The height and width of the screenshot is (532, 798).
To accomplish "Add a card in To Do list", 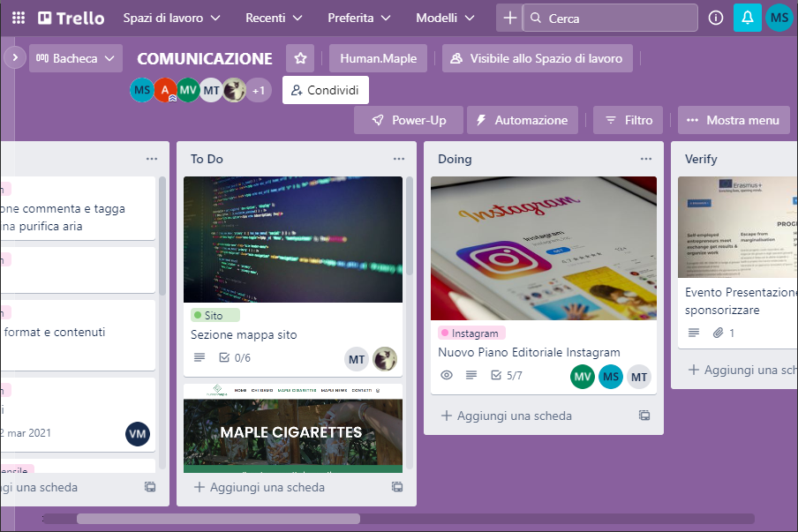I will [260, 487].
